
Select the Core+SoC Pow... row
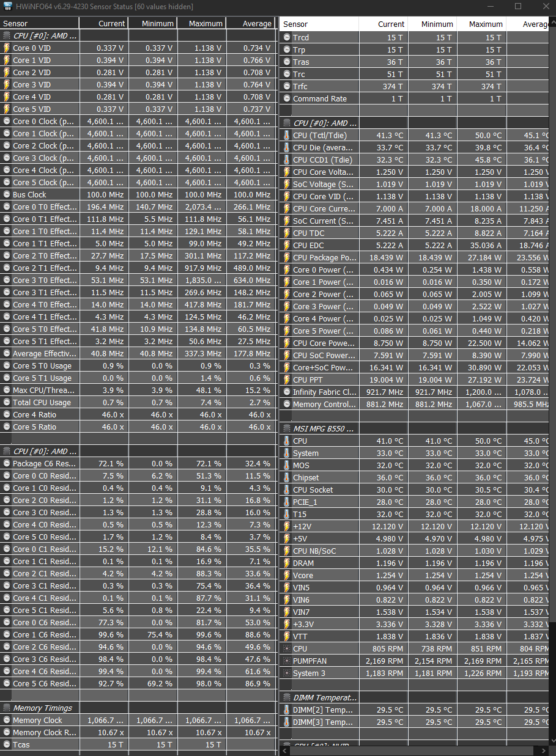(415, 367)
